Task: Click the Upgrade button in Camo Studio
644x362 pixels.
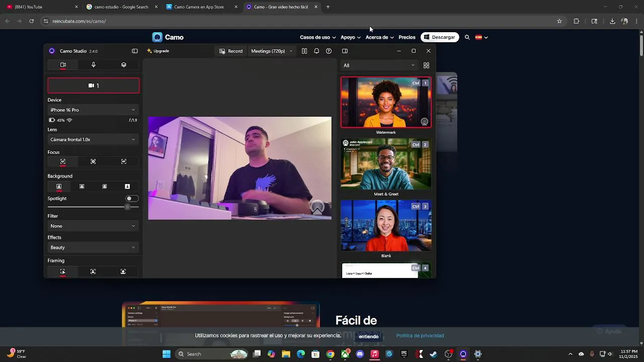Action: coord(158,51)
